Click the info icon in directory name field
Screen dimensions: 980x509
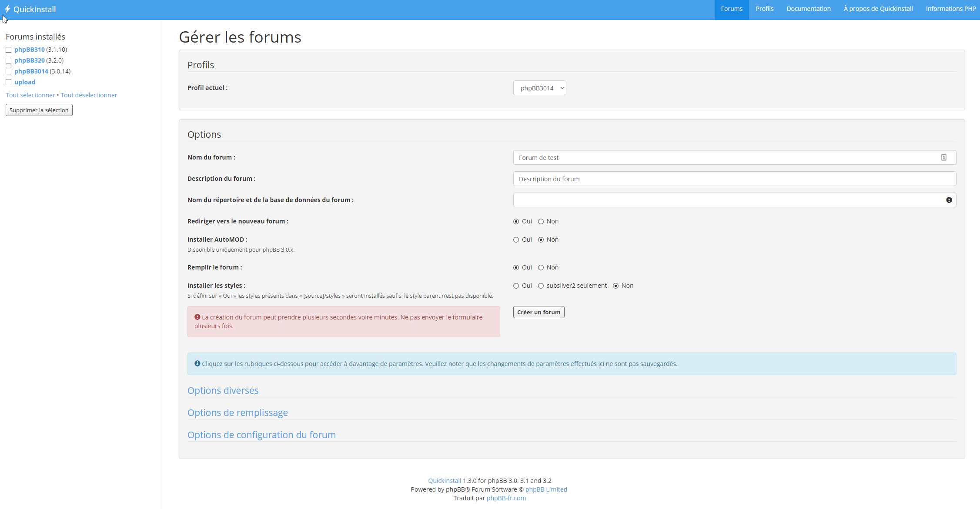click(x=949, y=200)
